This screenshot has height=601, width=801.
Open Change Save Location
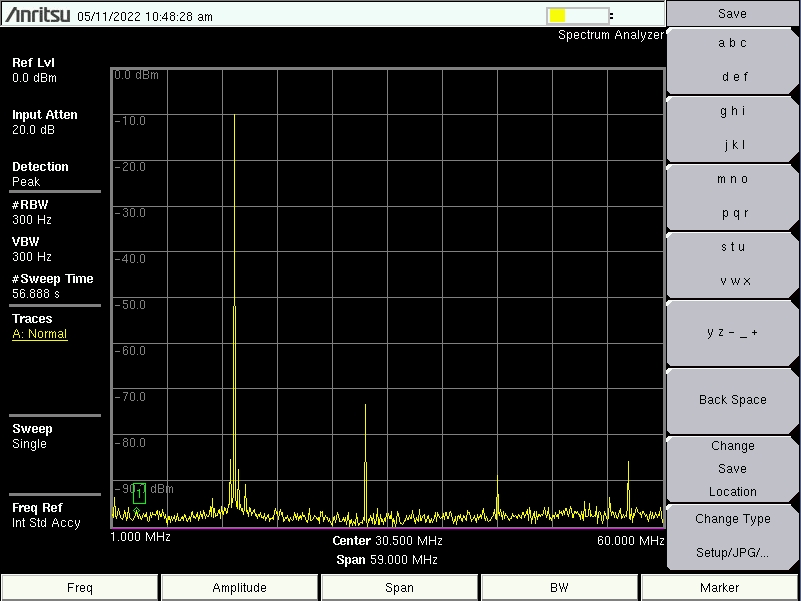(x=733, y=468)
